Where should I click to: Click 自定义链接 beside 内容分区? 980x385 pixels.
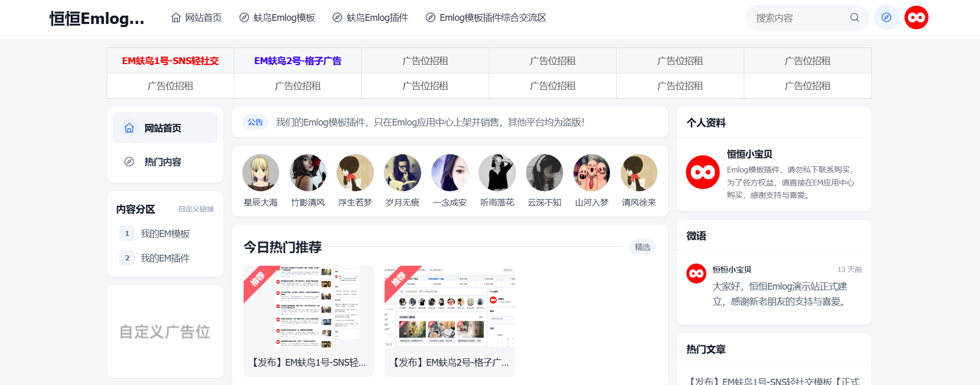(196, 209)
